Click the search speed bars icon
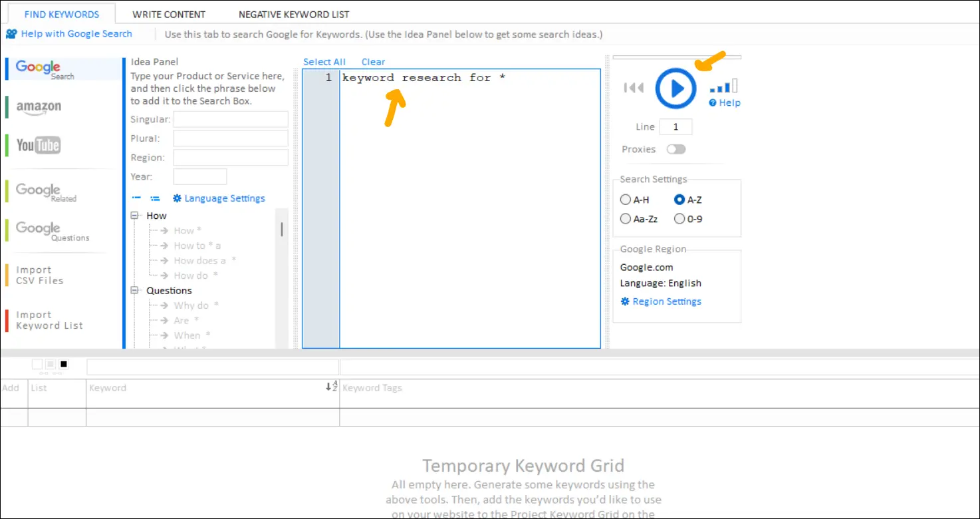The width and height of the screenshot is (980, 519). (723, 86)
